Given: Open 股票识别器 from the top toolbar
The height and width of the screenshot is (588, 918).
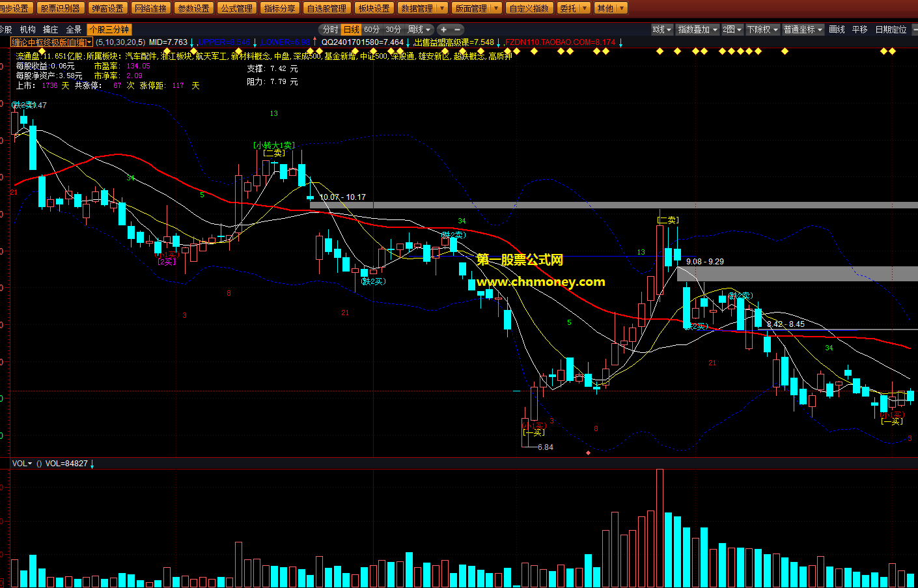Looking at the screenshot, I should (x=60, y=8).
